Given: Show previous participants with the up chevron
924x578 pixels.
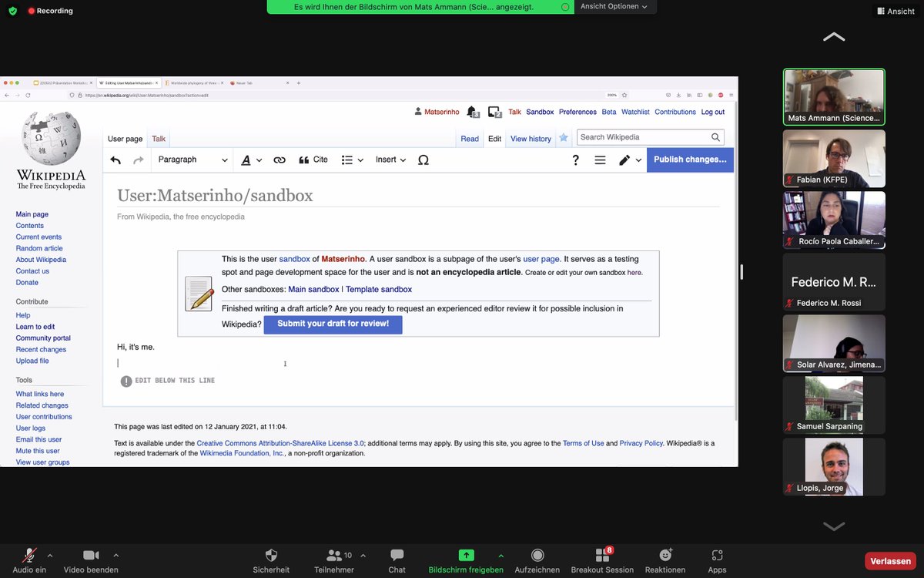Looking at the screenshot, I should click(x=834, y=37).
